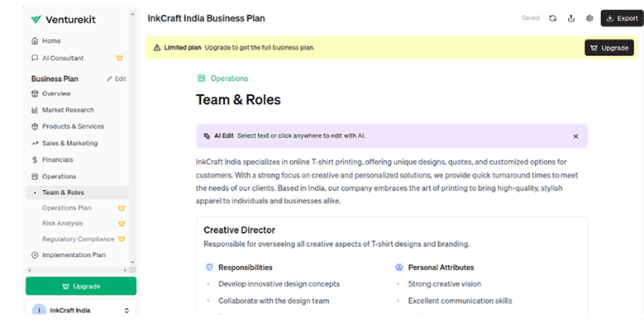
Task: Click the Sales & Marketing trend icon
Action: [35, 143]
